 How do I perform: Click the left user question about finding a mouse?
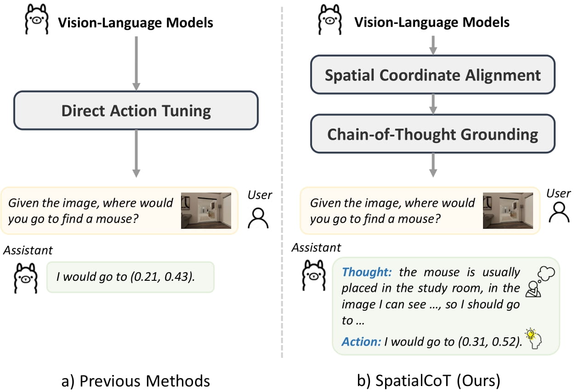click(91, 210)
